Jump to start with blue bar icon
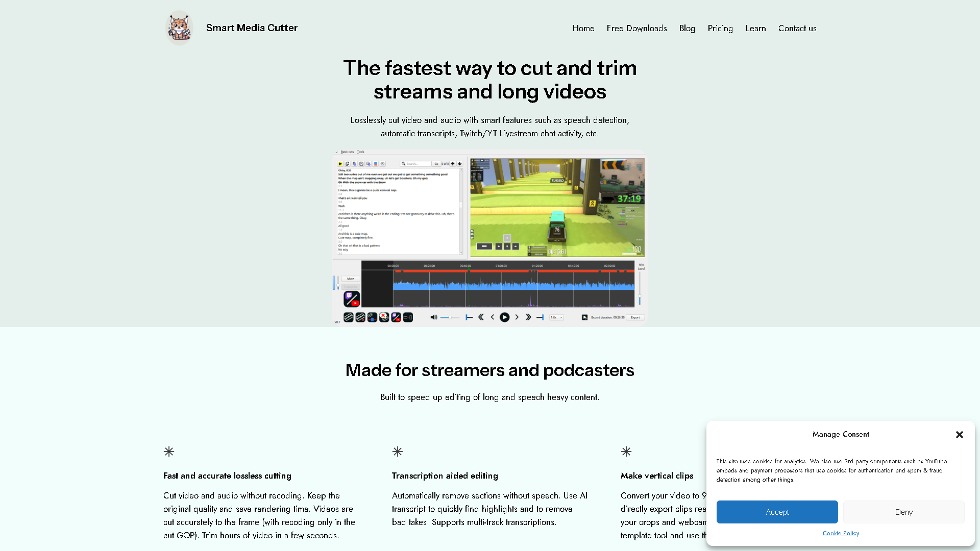The image size is (980, 551). 469,317
